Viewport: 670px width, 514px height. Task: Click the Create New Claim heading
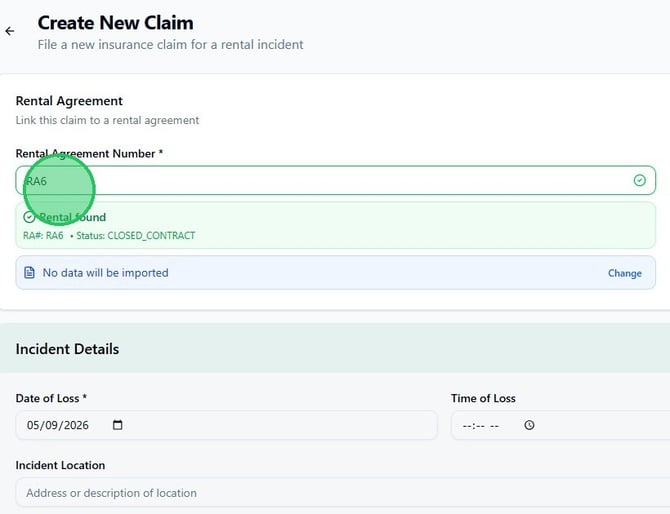click(115, 23)
